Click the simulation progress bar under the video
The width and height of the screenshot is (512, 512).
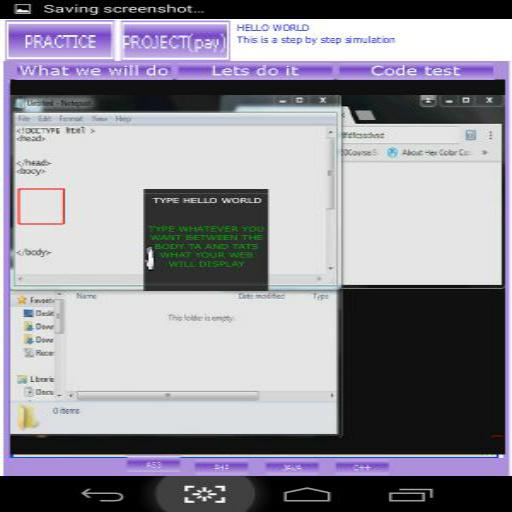click(256, 456)
